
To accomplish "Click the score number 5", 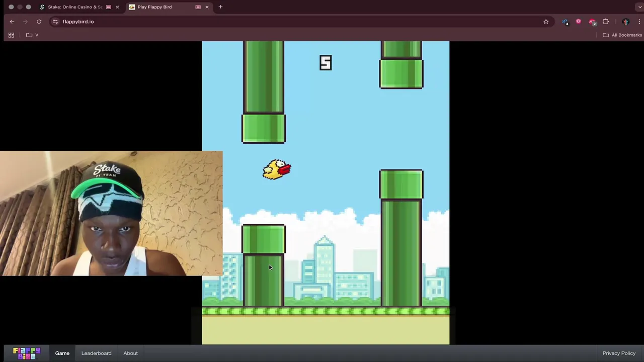I will point(326,63).
